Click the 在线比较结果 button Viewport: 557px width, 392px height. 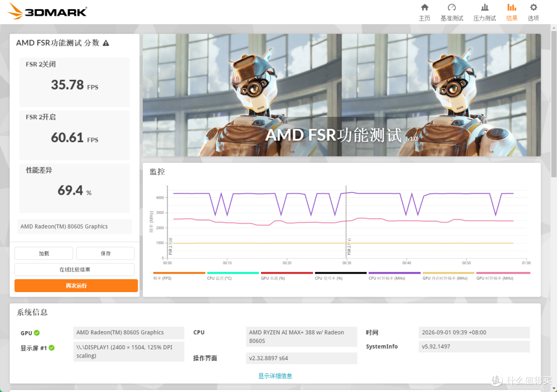click(x=75, y=269)
